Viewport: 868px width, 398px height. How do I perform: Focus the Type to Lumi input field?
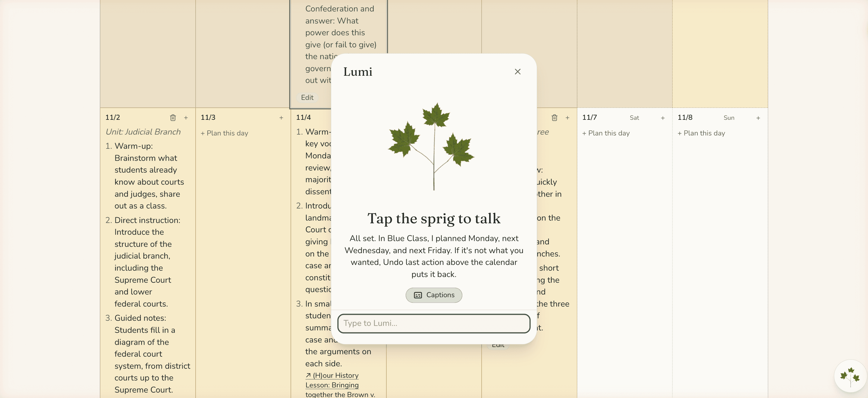coord(434,323)
